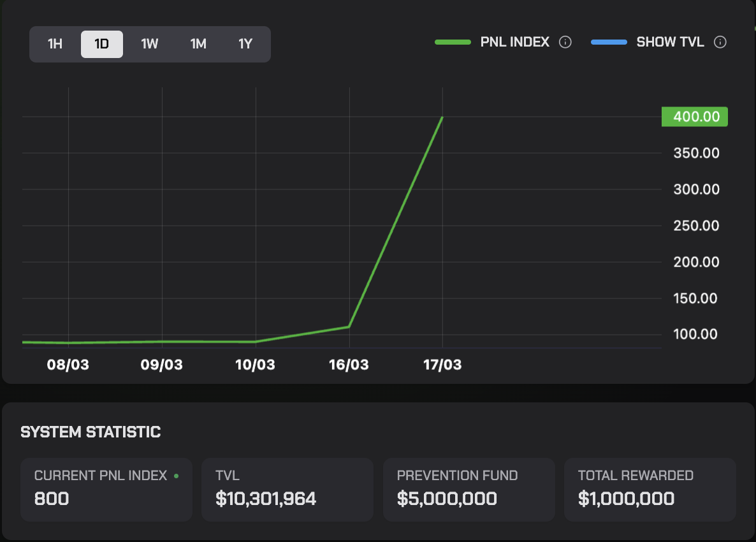Click the SHOW TVL info icon
Screen dimensions: 756x542
[x=720, y=41]
